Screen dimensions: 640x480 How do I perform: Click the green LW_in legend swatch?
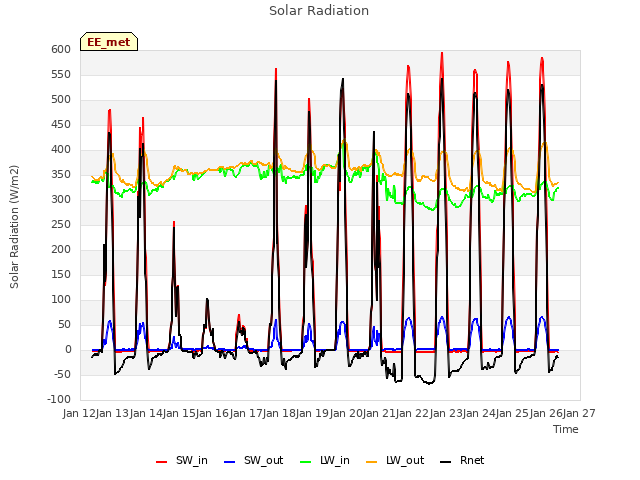tap(306, 462)
